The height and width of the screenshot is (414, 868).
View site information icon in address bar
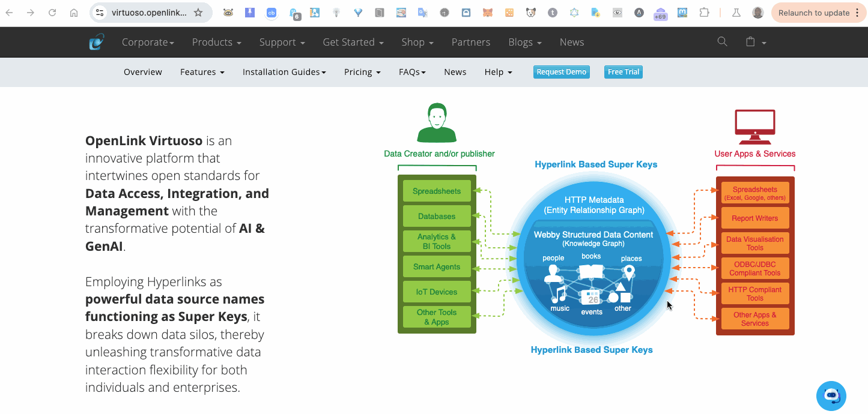click(100, 13)
